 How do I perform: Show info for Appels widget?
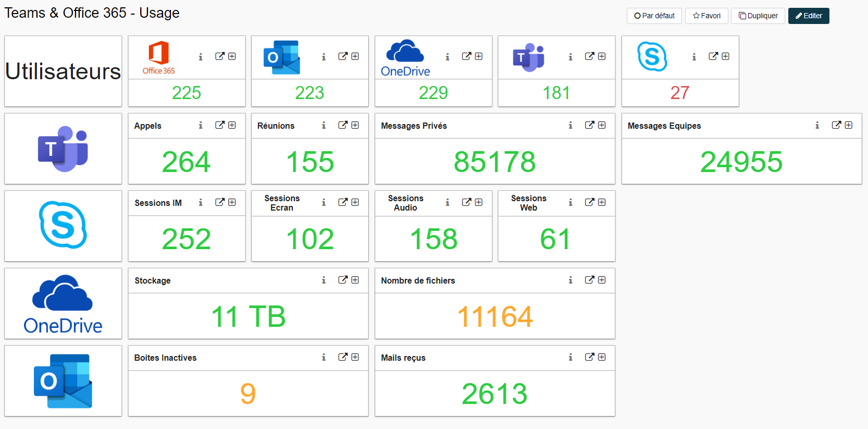tap(201, 125)
